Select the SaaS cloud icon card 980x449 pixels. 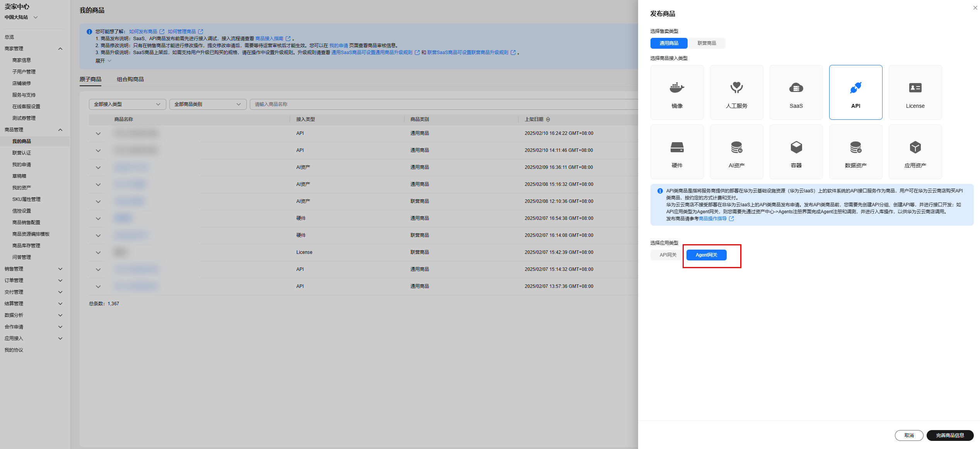(796, 92)
